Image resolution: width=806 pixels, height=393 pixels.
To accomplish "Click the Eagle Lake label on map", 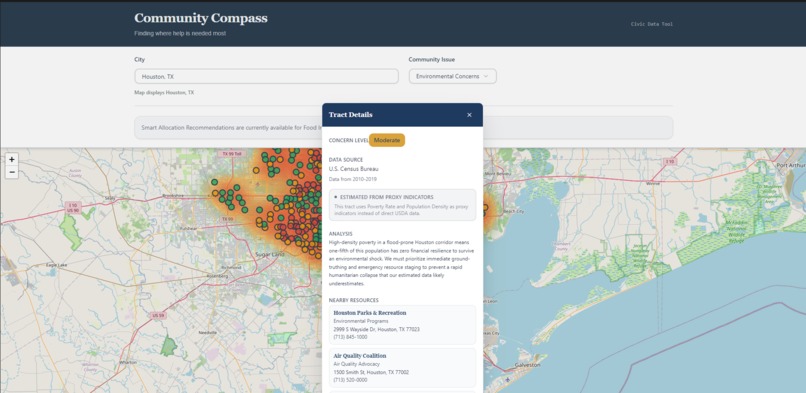I will [x=57, y=265].
